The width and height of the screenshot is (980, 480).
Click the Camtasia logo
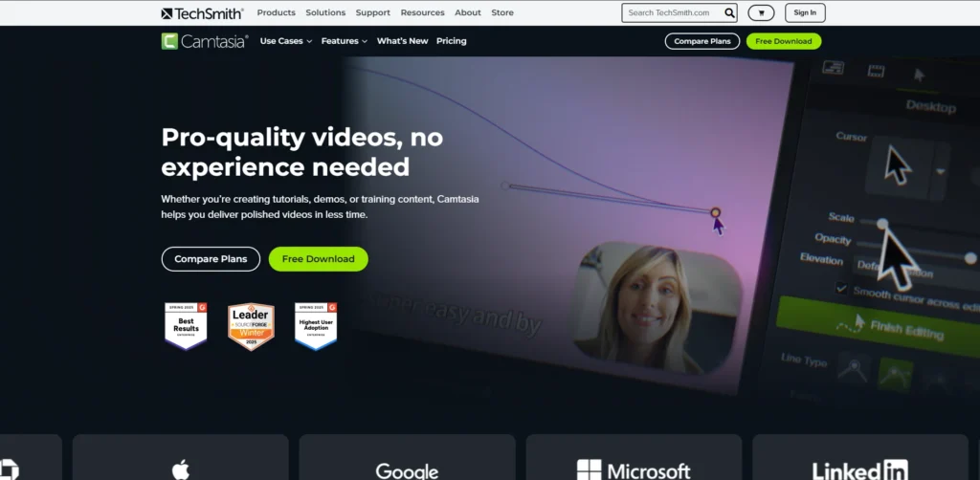205,41
